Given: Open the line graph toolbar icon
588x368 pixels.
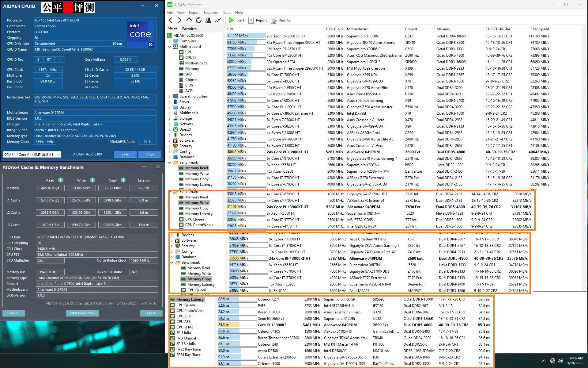Looking at the screenshot, I should point(218,20).
